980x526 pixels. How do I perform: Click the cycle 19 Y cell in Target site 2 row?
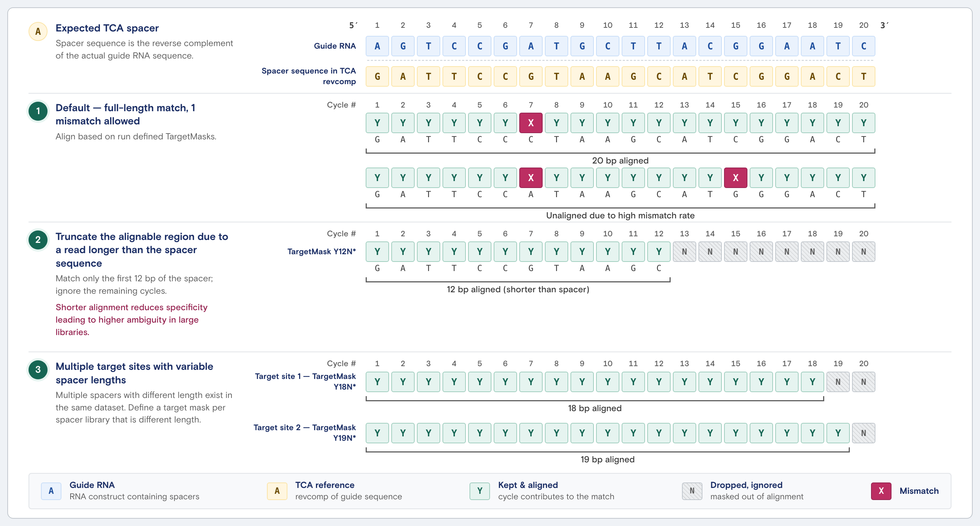tap(838, 433)
